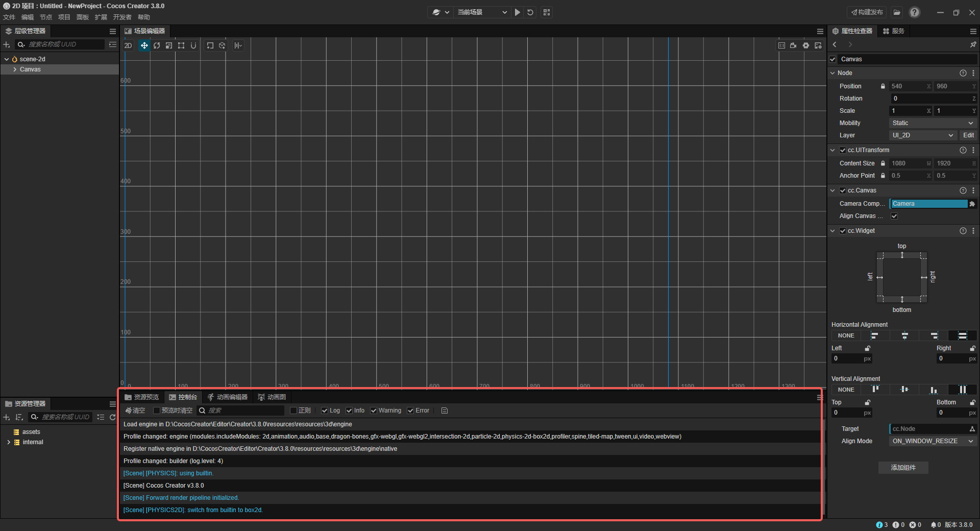Viewport: 980px width, 531px height.
Task: Disable the cc.Canvas component checkbox
Action: point(843,190)
